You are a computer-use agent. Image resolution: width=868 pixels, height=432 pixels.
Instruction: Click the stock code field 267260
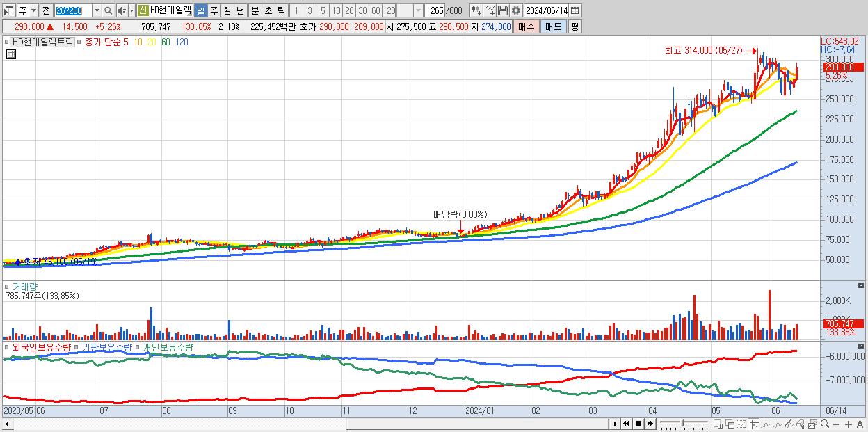point(73,10)
